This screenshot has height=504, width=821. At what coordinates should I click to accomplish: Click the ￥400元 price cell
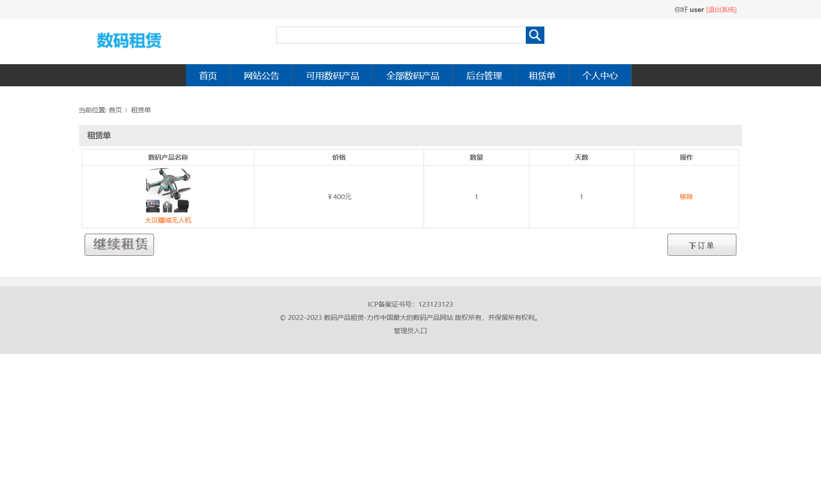[339, 196]
